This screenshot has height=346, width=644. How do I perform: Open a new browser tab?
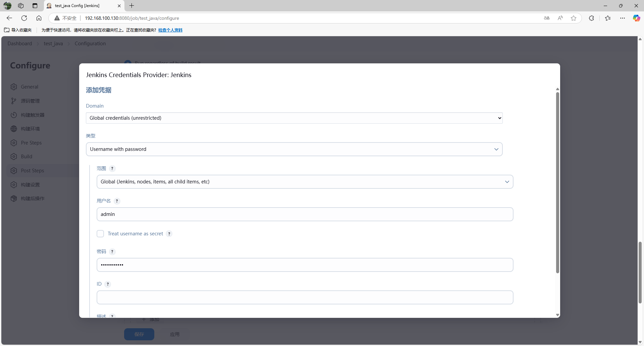click(132, 6)
